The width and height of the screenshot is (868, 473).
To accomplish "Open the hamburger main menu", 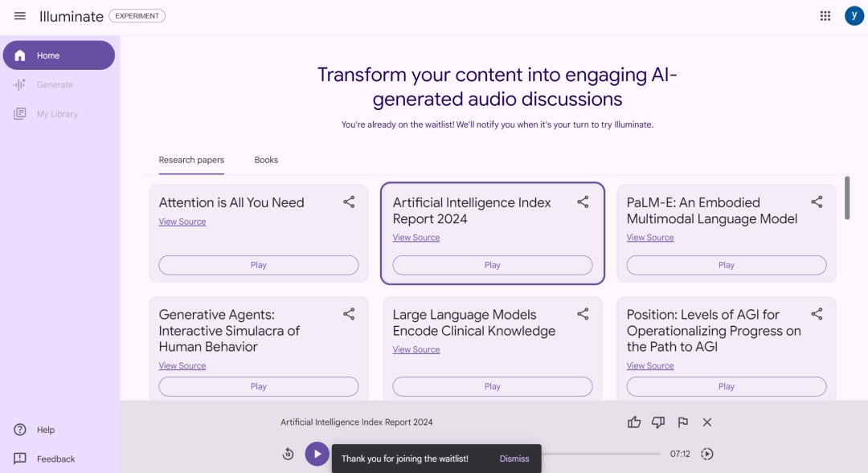I will coord(20,16).
